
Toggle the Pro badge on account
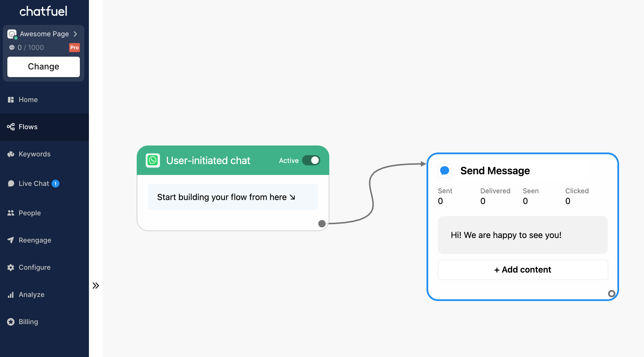coord(75,48)
